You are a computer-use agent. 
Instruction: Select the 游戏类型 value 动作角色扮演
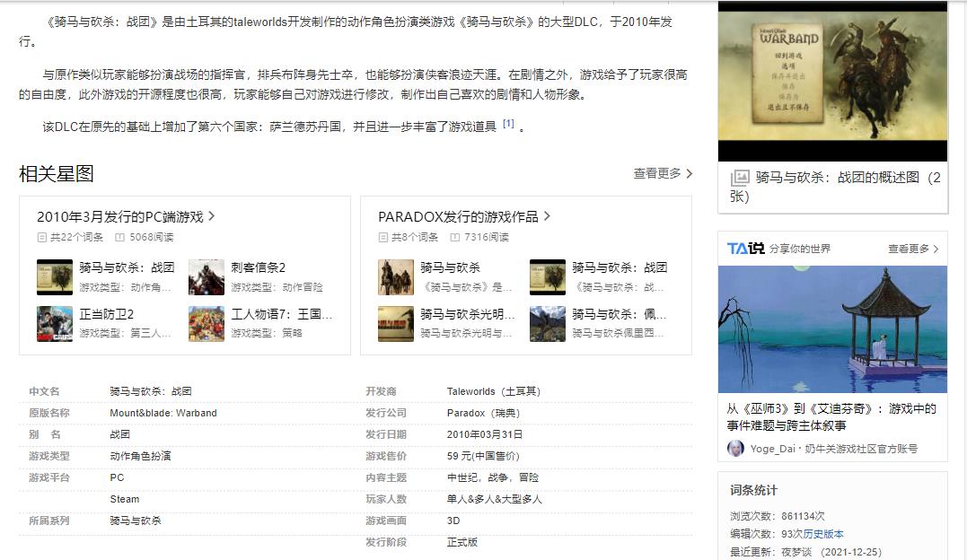coord(141,457)
